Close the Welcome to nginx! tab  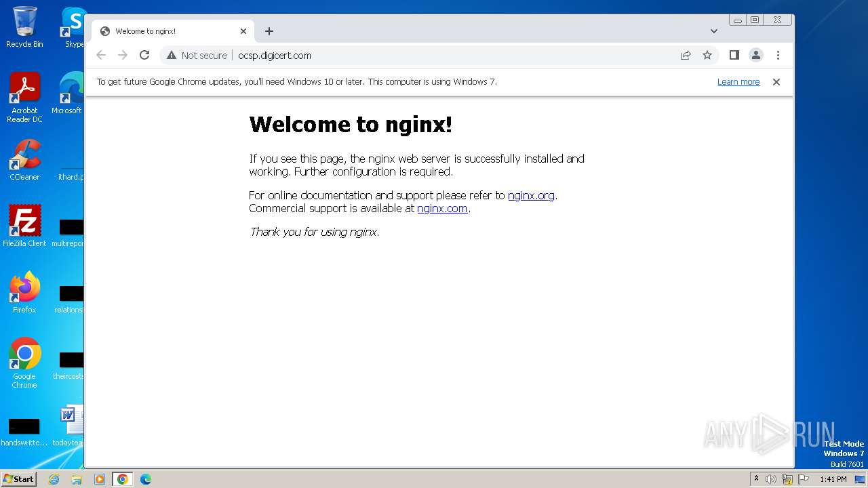[243, 31]
